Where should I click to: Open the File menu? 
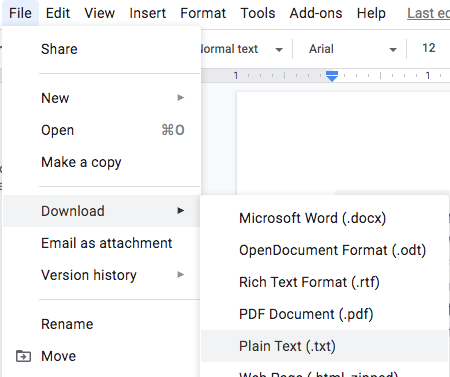click(20, 13)
